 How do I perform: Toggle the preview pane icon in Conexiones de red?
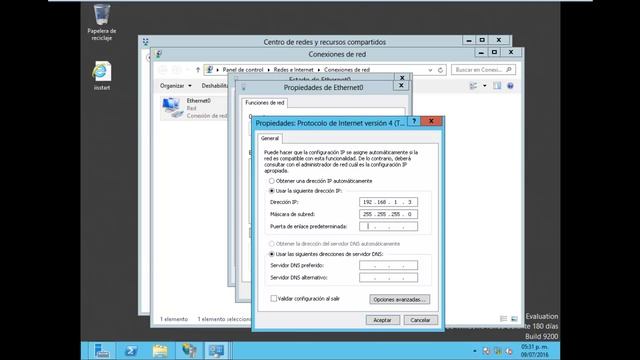click(x=497, y=86)
